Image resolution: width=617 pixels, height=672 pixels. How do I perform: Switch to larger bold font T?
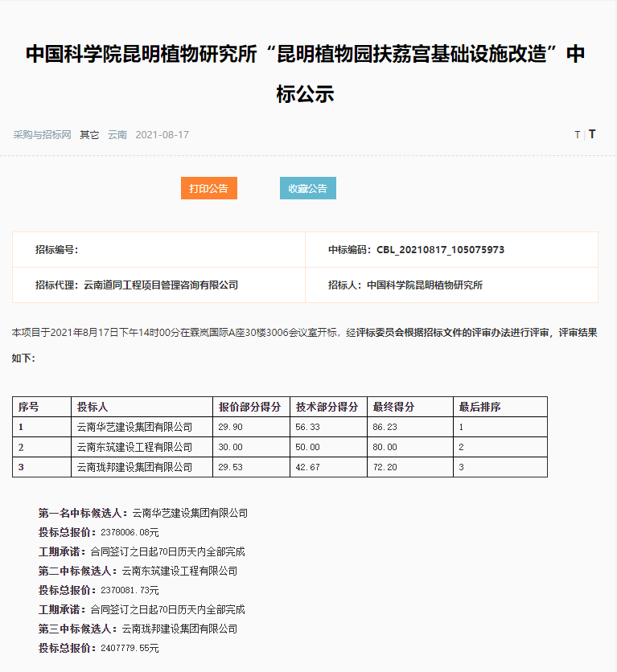(592, 134)
